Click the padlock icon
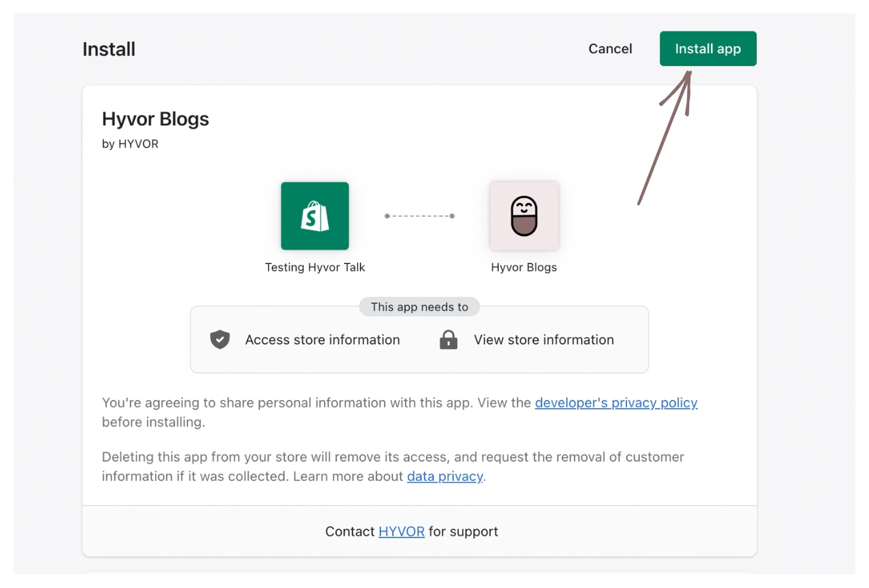This screenshot has height=588, width=869. point(449,339)
